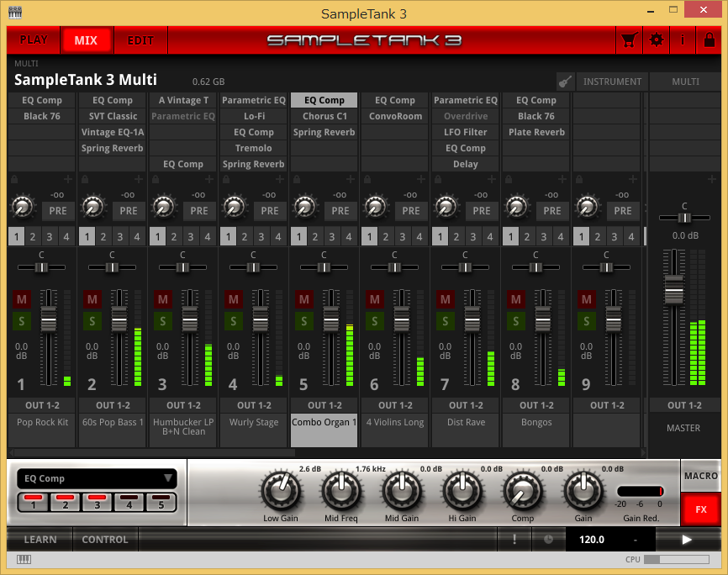
Task: Select send 2 on channel 1
Action: tap(33, 237)
